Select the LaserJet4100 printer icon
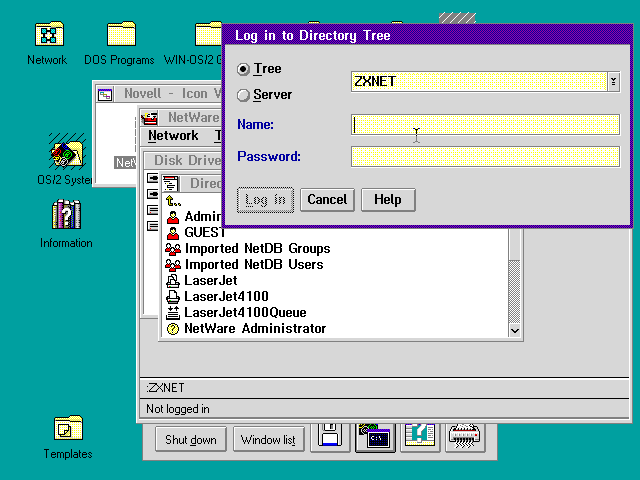The image size is (640, 480). point(173,296)
